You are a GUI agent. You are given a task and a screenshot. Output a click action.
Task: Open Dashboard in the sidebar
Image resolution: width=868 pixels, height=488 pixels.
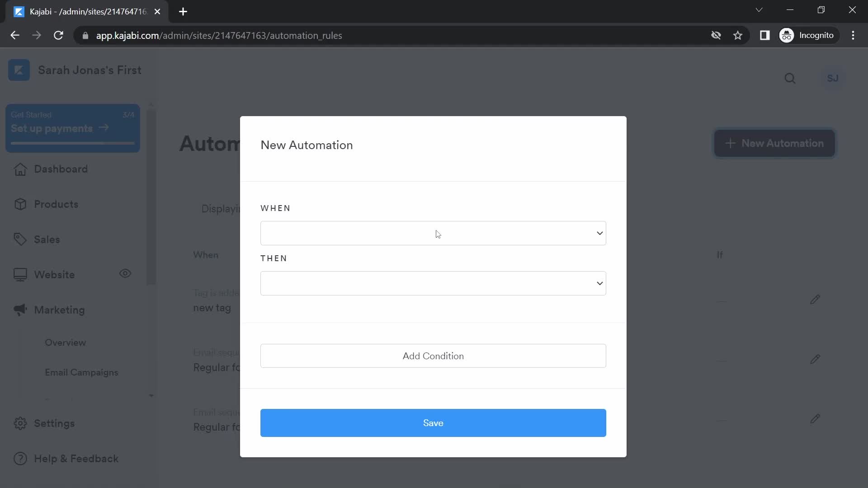tap(61, 169)
